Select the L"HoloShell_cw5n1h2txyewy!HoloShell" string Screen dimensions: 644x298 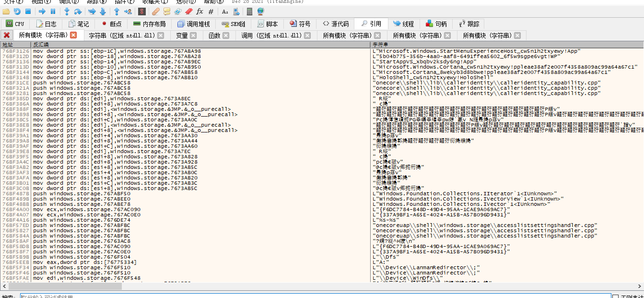433,77
